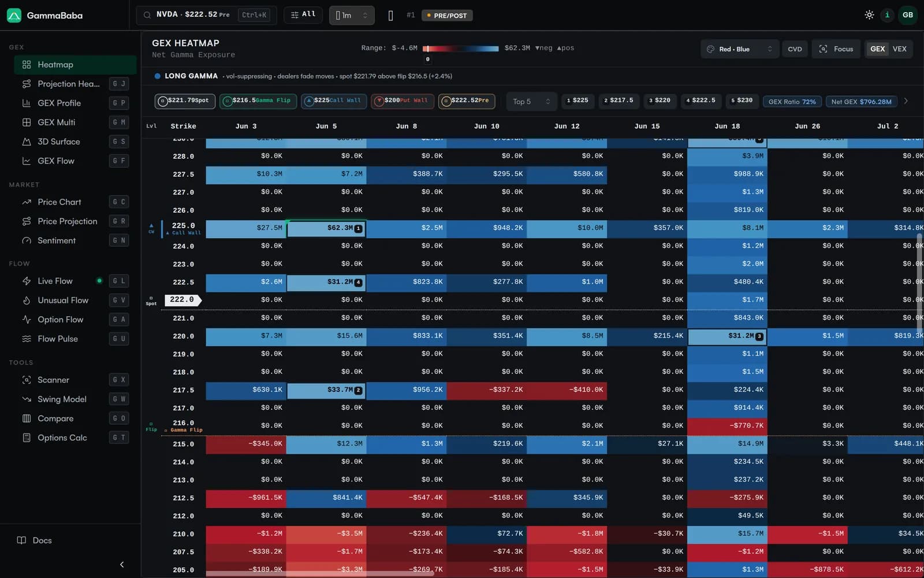This screenshot has width=924, height=578.
Task: Expand level chips with right chevron
Action: coord(906,101)
